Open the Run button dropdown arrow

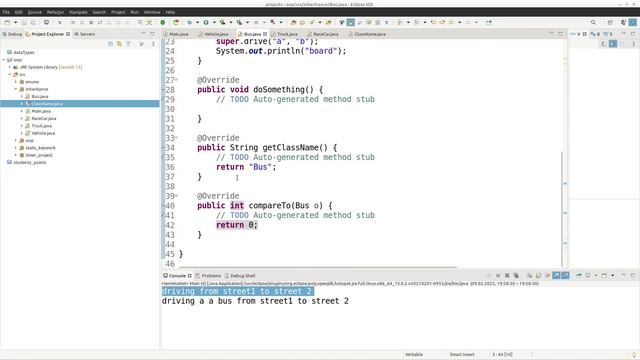pyautogui.click(x=214, y=22)
